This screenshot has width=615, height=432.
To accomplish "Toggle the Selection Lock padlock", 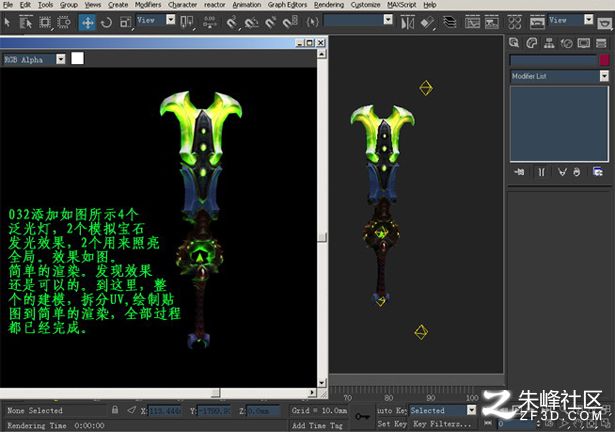I will coord(115,410).
